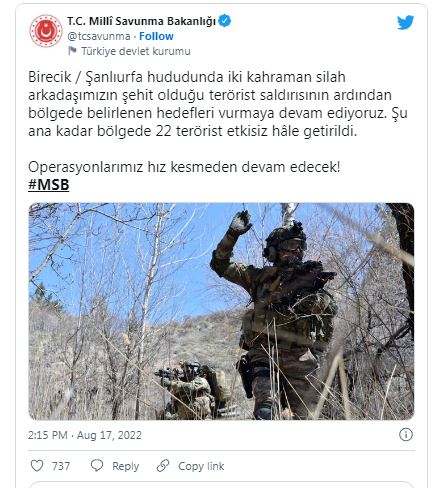The height and width of the screenshot is (488, 440).
Task: Open the tweet info circle icon
Action: 406,435
